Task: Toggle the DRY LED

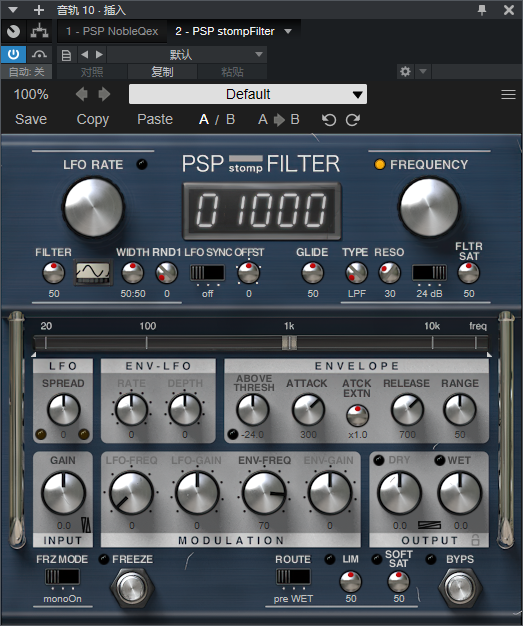Action: click(x=379, y=460)
